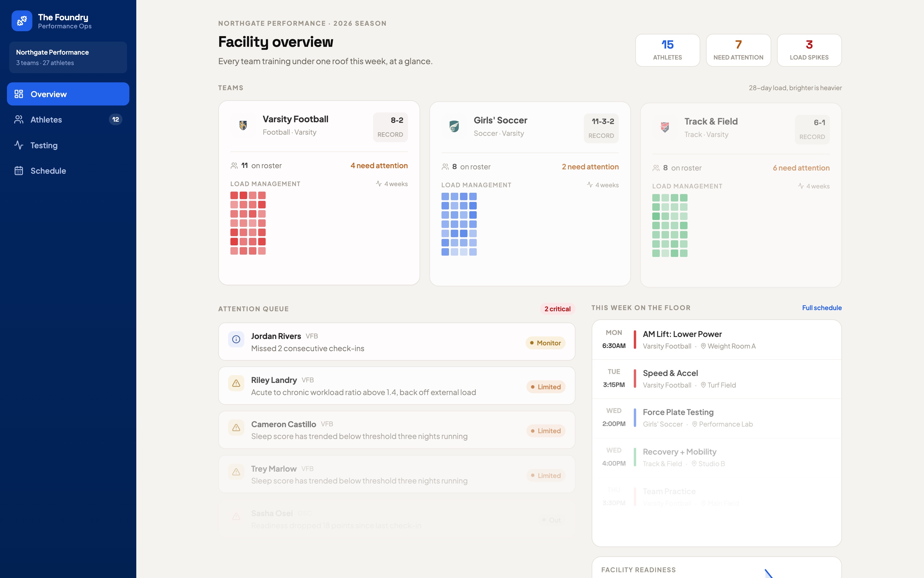The height and width of the screenshot is (578, 924).
Task: Click the 28-day load legend text
Action: [x=795, y=88]
